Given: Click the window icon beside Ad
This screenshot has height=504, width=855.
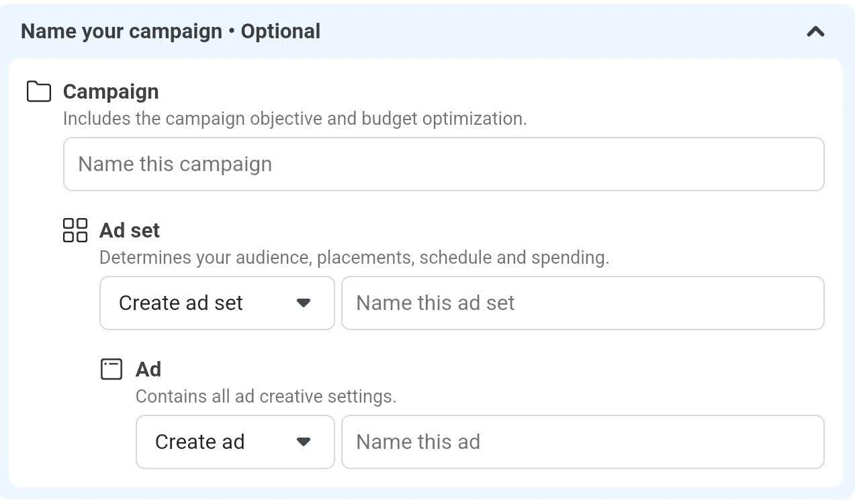Looking at the screenshot, I should pyautogui.click(x=111, y=369).
